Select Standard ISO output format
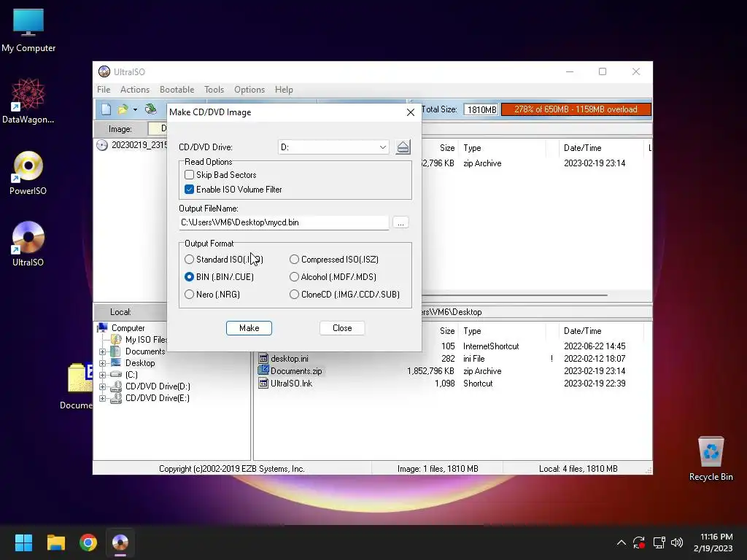 [189, 260]
